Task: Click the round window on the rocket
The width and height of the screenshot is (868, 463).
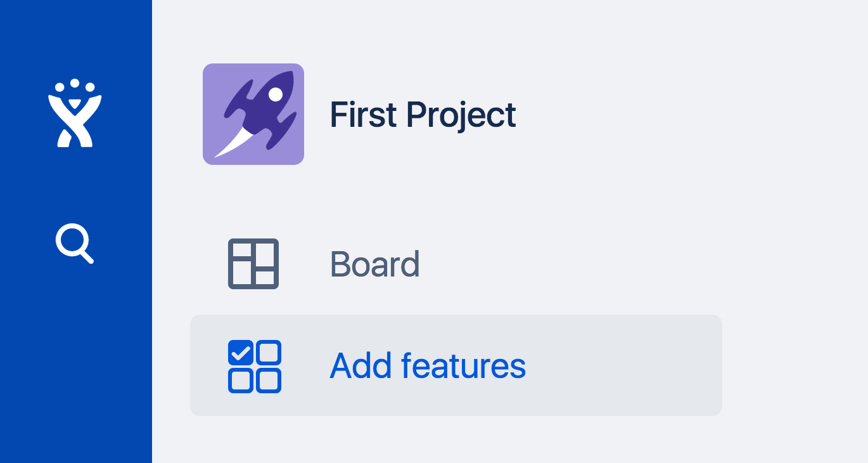Action: click(x=276, y=95)
